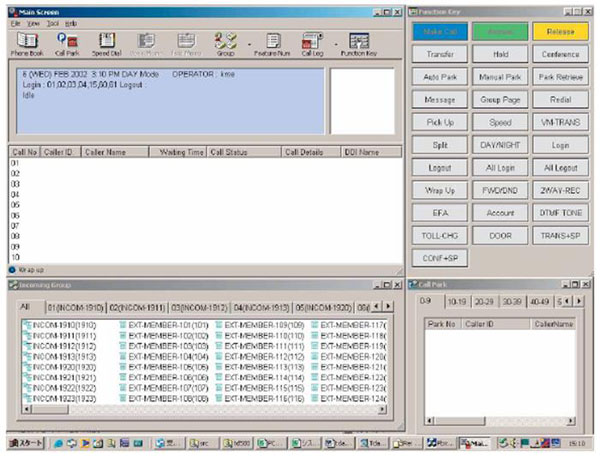
Task: Open the View menu
Action: [x=33, y=24]
